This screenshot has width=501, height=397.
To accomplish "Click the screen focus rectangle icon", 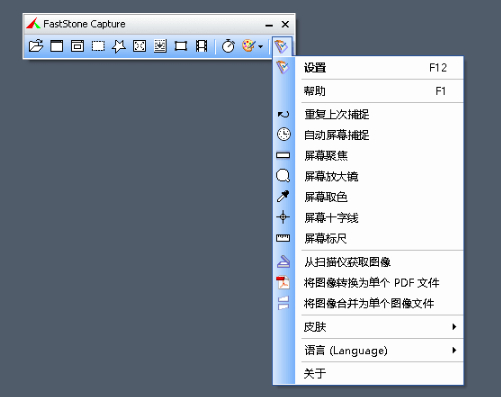I will [283, 155].
